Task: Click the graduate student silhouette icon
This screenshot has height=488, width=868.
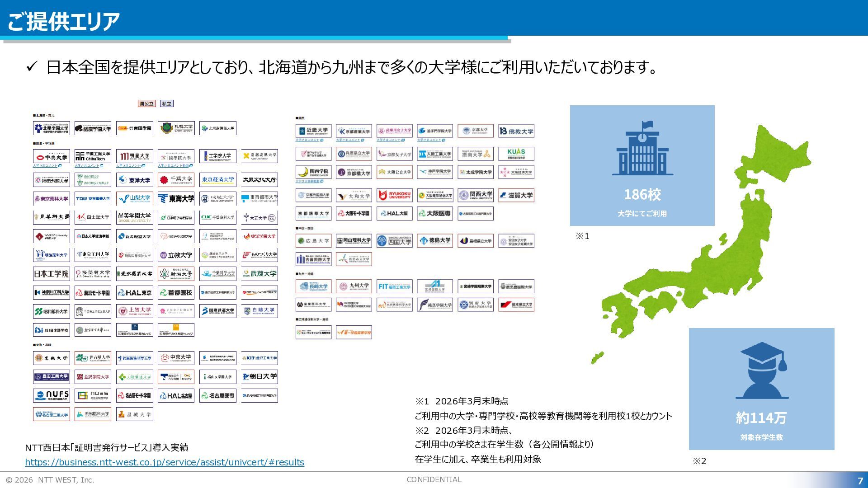Action: tap(762, 371)
